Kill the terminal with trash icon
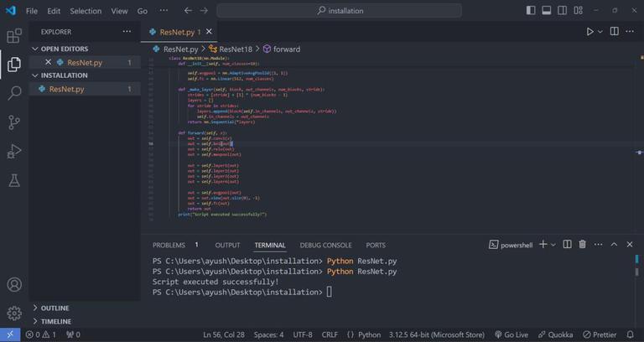 pyautogui.click(x=583, y=245)
